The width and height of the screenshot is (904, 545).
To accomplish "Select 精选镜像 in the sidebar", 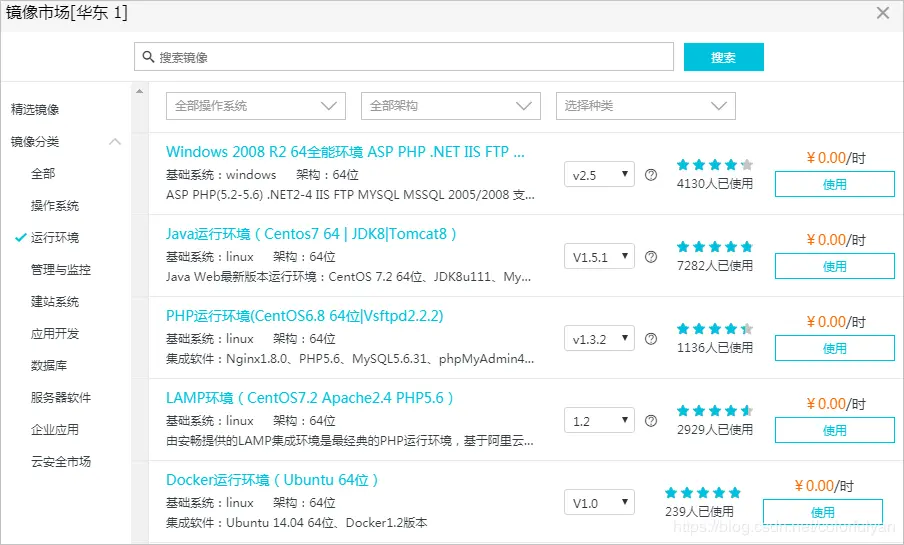I will pyautogui.click(x=35, y=110).
